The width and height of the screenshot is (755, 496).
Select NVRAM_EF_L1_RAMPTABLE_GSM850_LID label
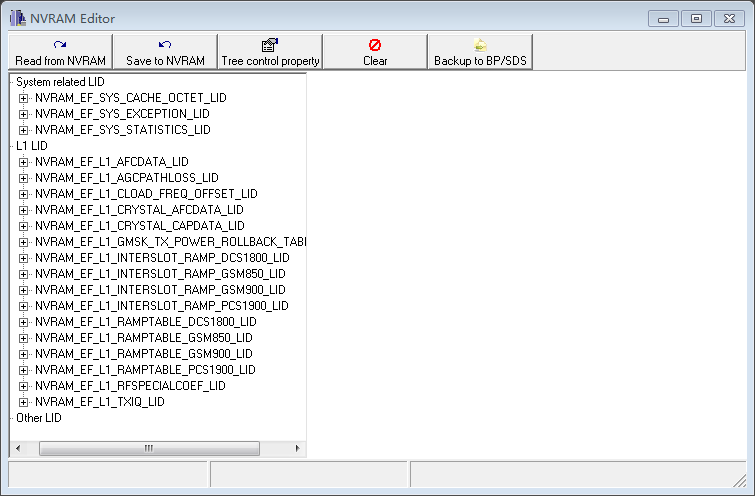point(144,338)
